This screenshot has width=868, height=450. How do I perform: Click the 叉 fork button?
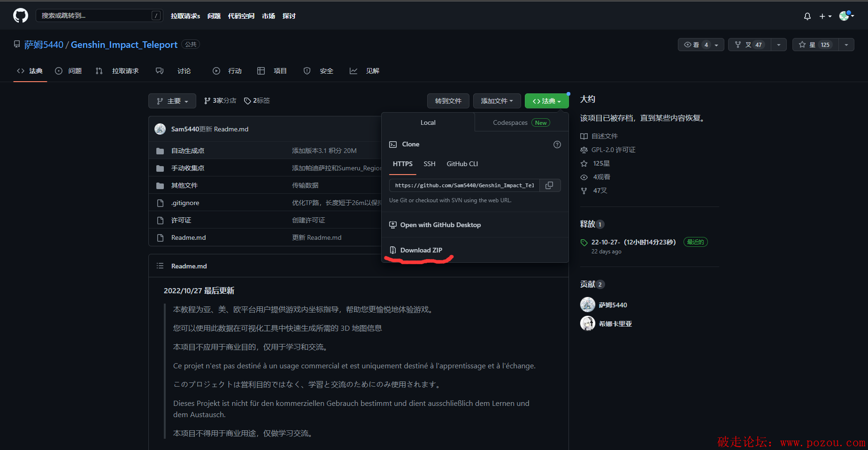750,45
